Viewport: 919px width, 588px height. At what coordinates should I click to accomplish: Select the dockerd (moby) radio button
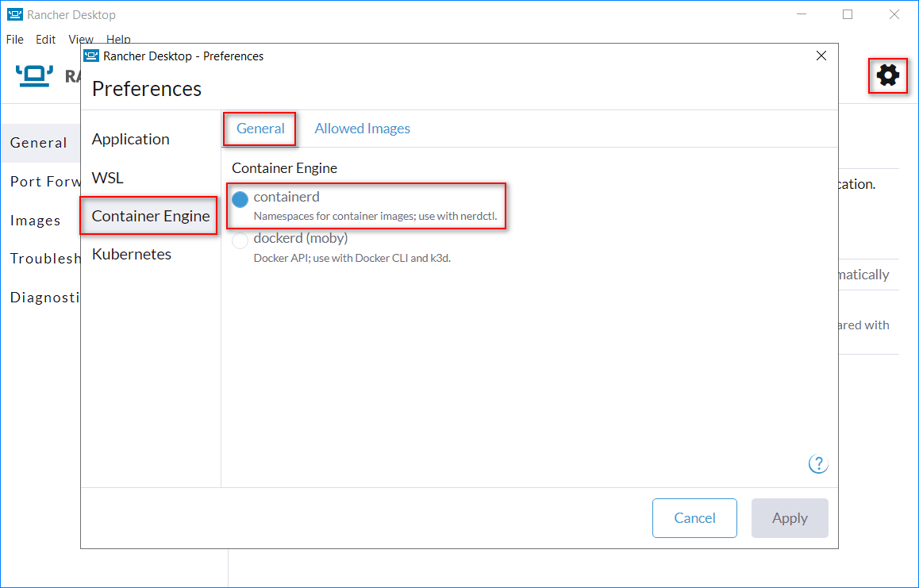pyautogui.click(x=240, y=241)
